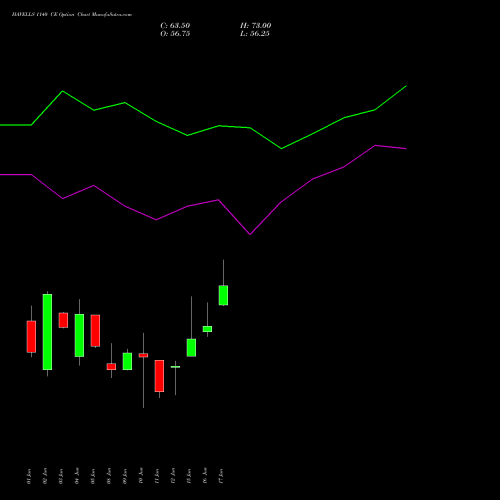
Task: Click the close value 'C: 63.50'
Action: point(175,25)
